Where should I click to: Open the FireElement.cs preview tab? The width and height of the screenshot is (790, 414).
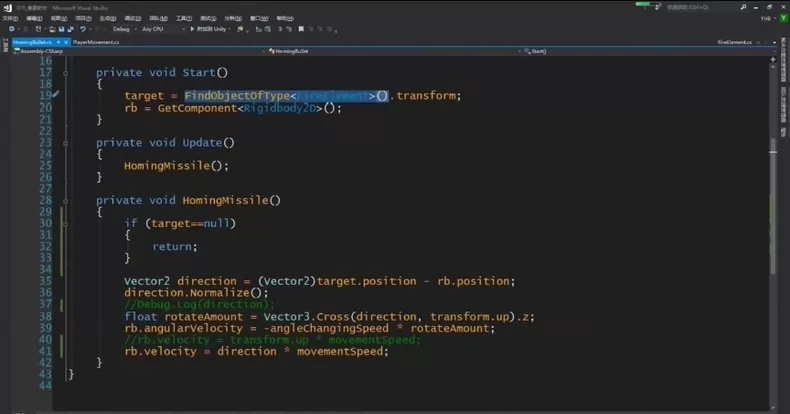pos(735,42)
